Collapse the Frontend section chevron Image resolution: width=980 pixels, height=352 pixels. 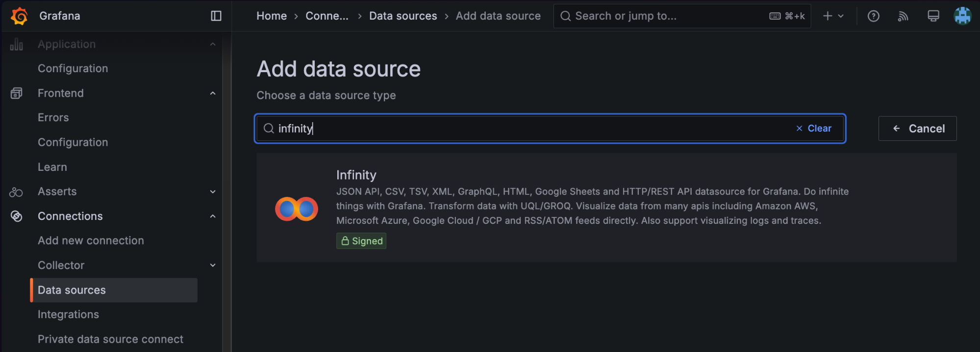click(x=213, y=93)
